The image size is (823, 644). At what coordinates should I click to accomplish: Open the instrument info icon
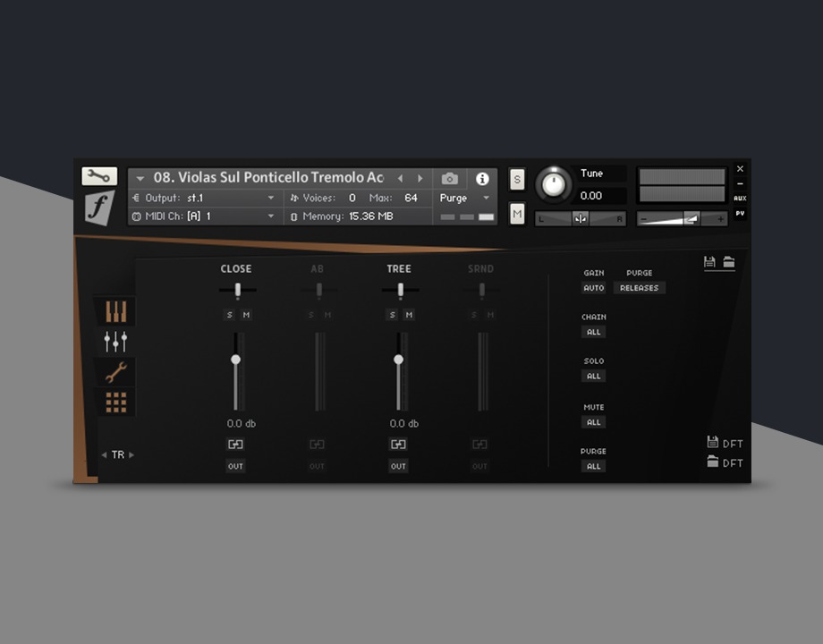pyautogui.click(x=482, y=179)
